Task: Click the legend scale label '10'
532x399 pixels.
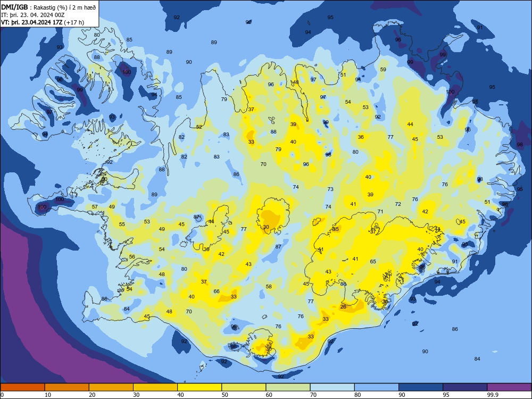Action: pos(48,395)
